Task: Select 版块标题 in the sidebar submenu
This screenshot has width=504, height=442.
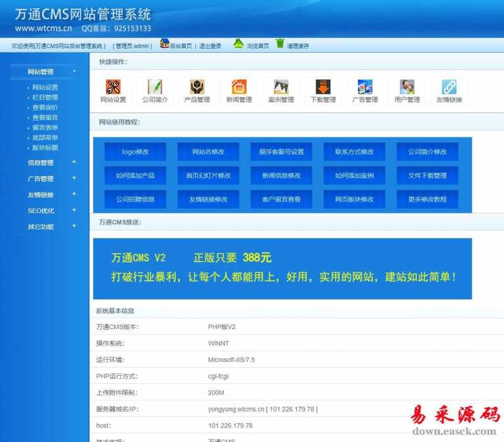Action: [x=45, y=148]
